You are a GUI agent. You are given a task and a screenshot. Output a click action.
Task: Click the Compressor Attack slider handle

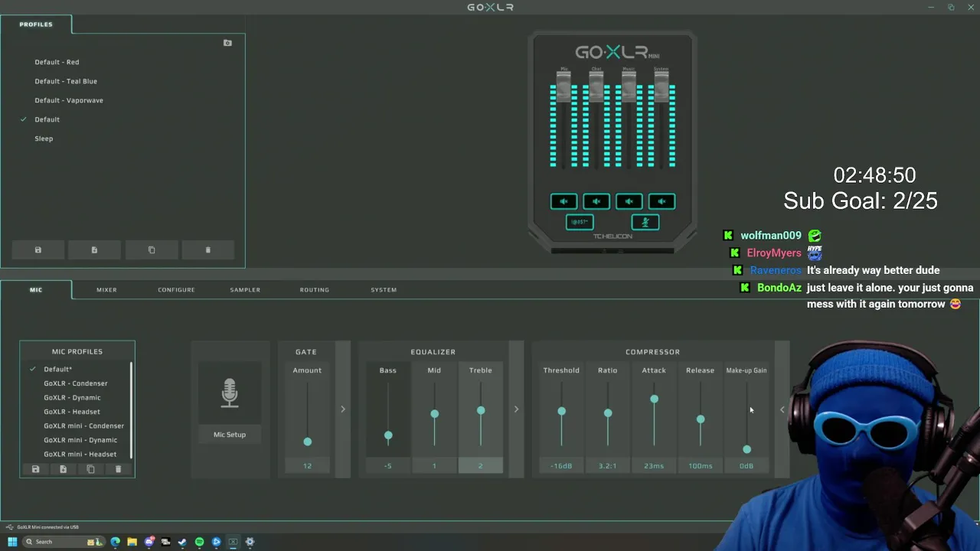click(x=654, y=399)
